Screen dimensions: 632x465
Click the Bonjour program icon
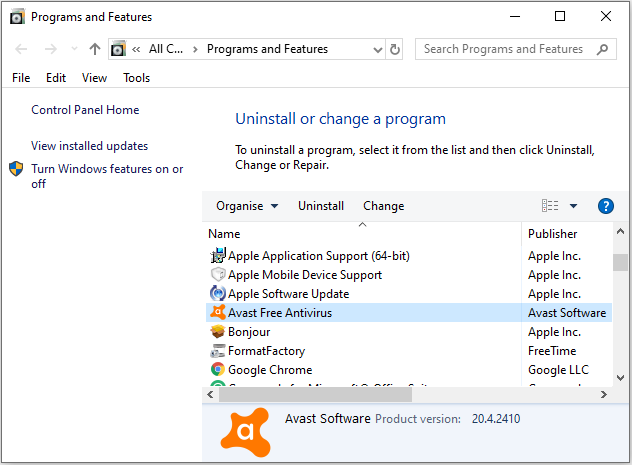(218, 332)
